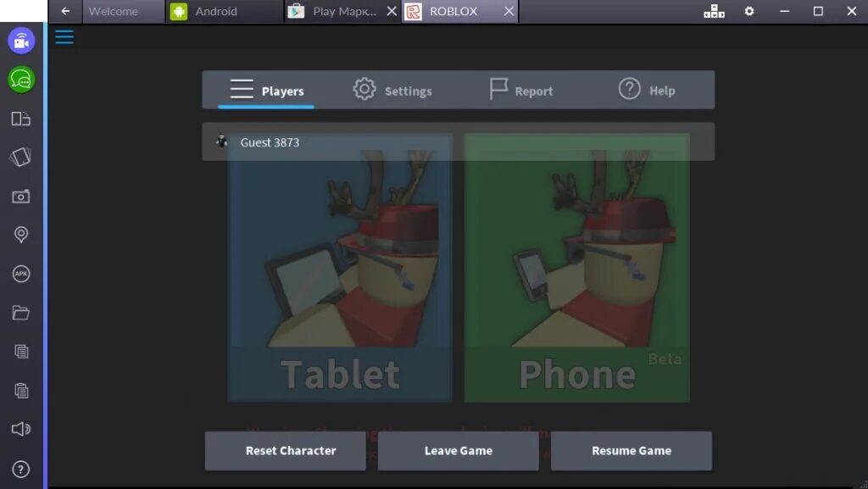Close the ROBLOX tab
Image resolution: width=868 pixels, height=489 pixels.
tap(509, 11)
